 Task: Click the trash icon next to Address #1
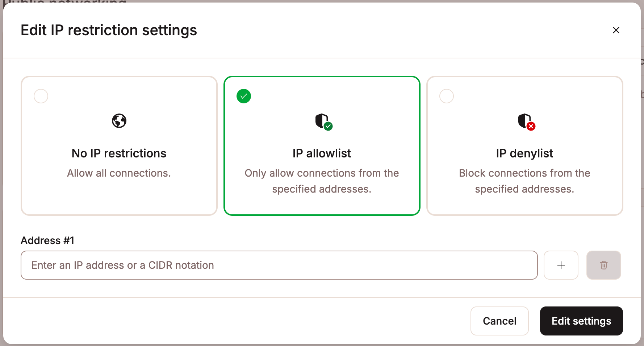click(x=603, y=265)
